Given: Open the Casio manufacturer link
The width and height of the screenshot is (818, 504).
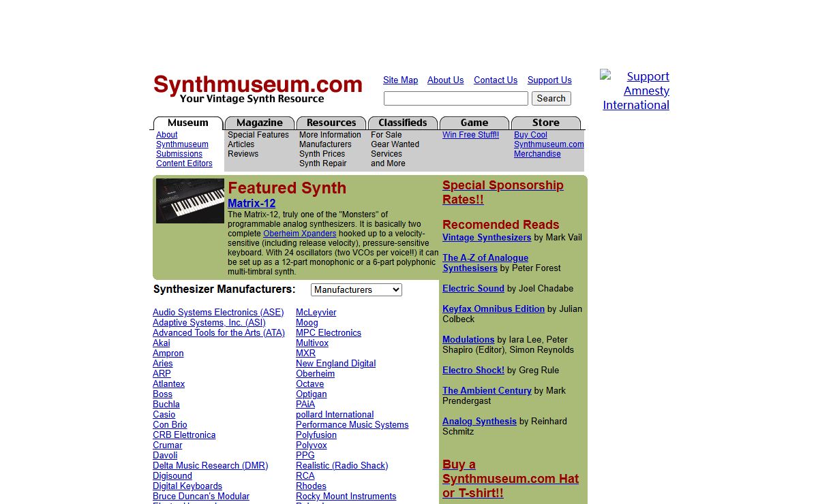Looking at the screenshot, I should [x=164, y=415].
